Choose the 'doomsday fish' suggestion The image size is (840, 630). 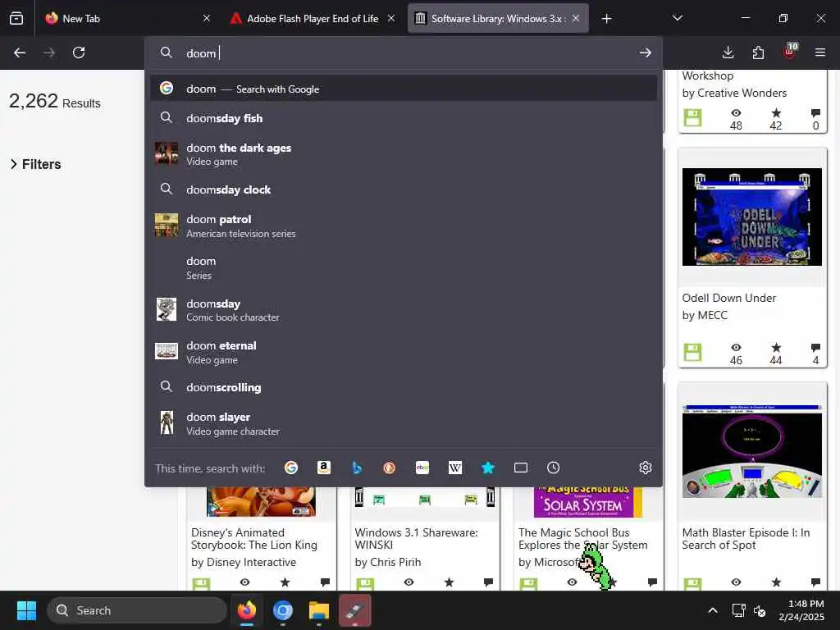404,118
